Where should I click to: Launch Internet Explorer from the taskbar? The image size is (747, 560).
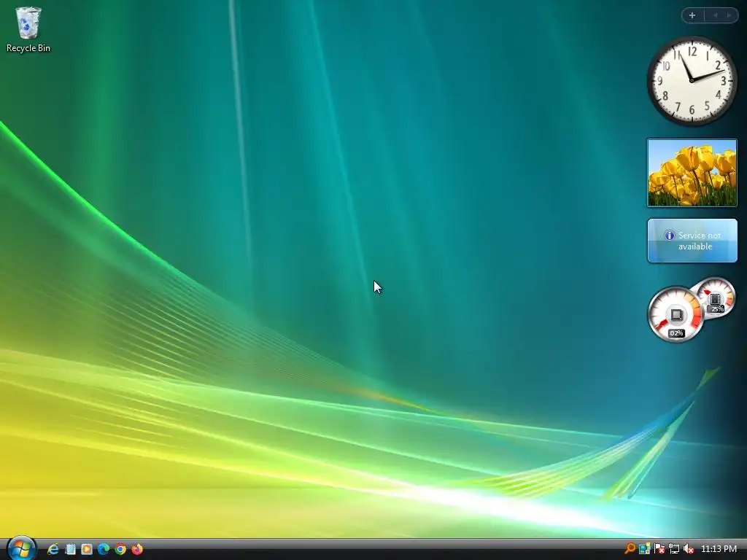click(53, 549)
